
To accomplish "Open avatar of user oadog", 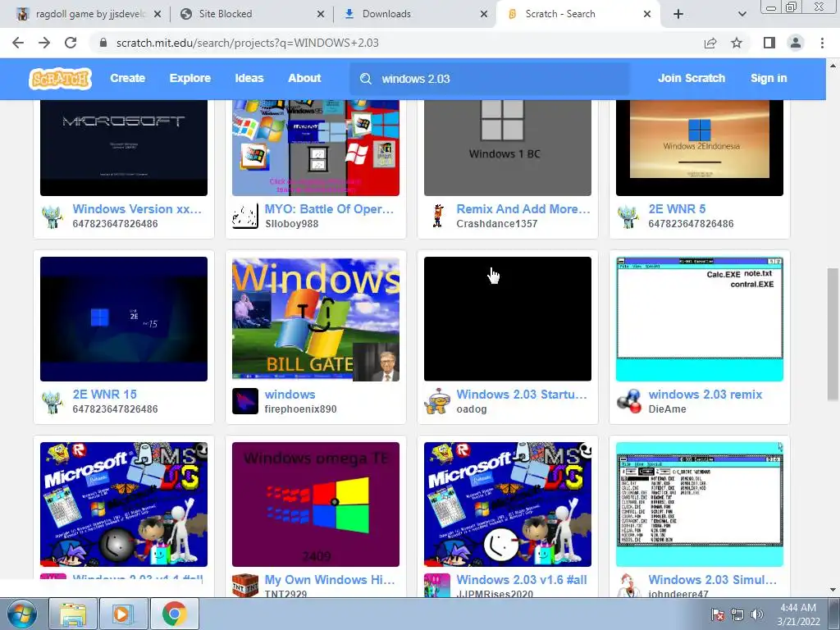I will click(x=438, y=401).
